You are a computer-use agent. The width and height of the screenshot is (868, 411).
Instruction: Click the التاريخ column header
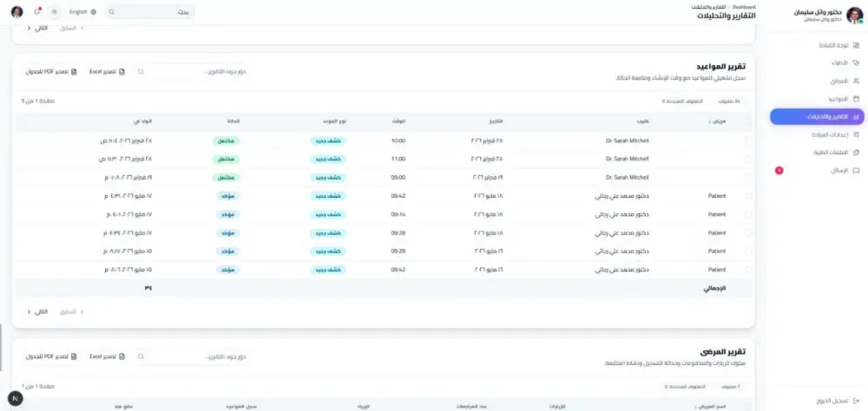(496, 121)
